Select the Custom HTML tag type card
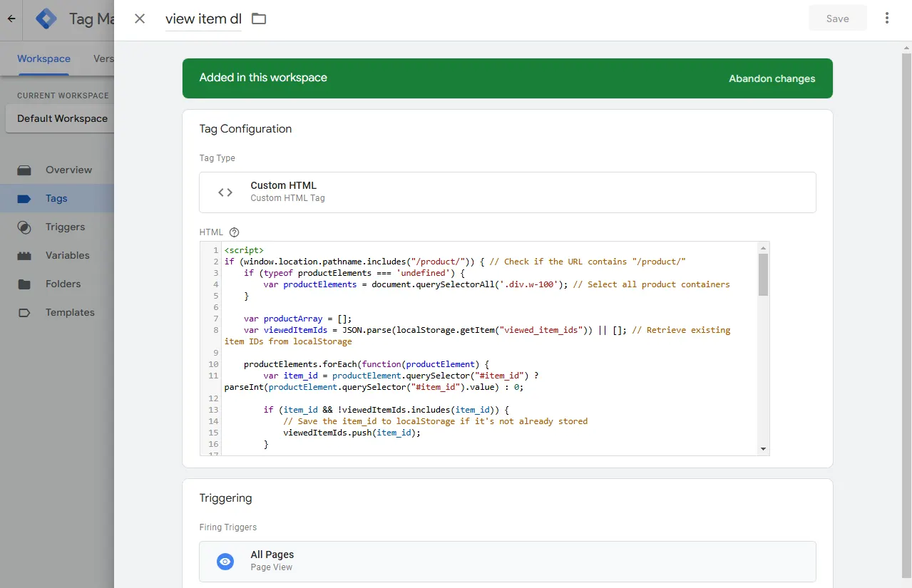The height and width of the screenshot is (588, 912). pyautogui.click(x=508, y=192)
